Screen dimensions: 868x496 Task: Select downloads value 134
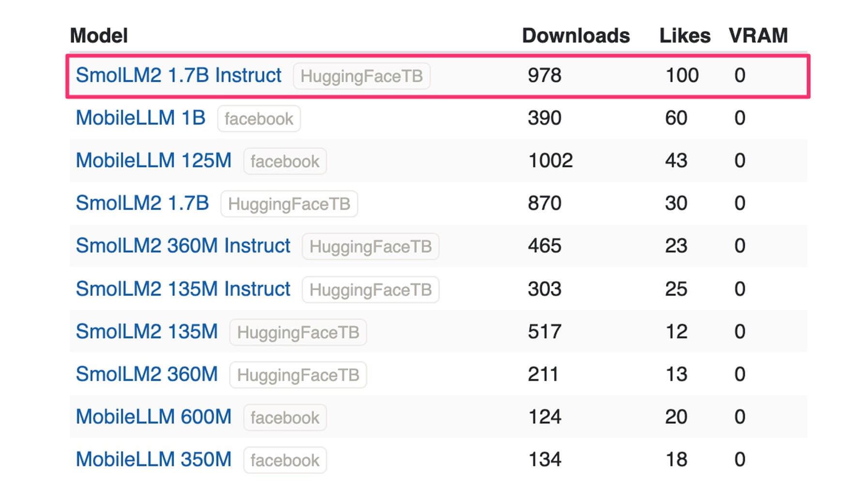(x=544, y=460)
